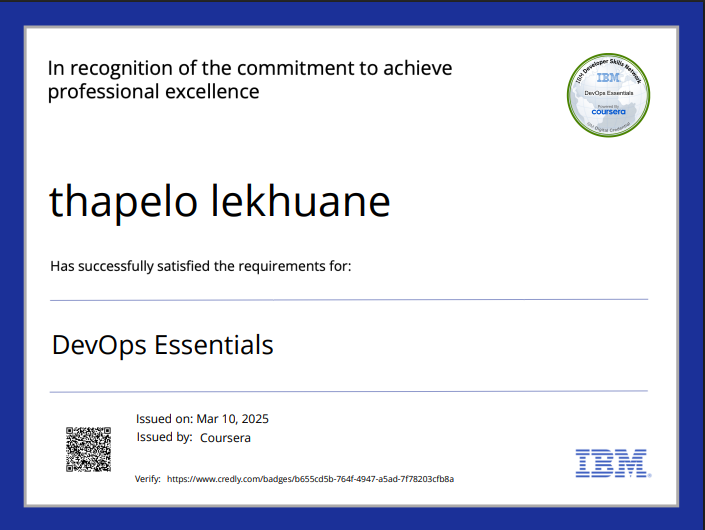Click the small IBM logo inside the badge

[609, 77]
